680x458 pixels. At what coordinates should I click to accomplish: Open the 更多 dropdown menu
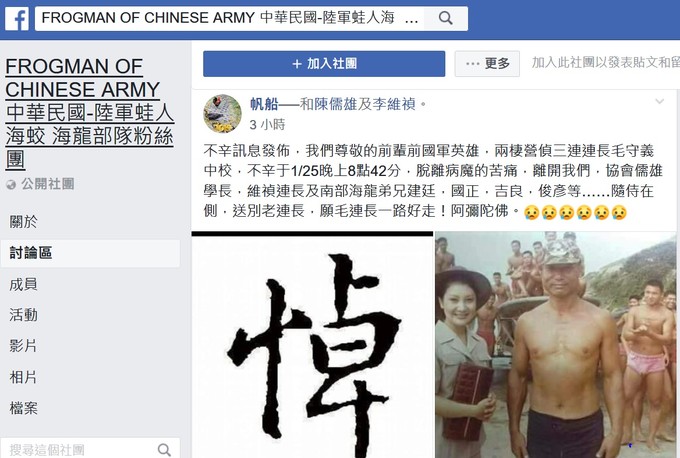click(x=487, y=64)
